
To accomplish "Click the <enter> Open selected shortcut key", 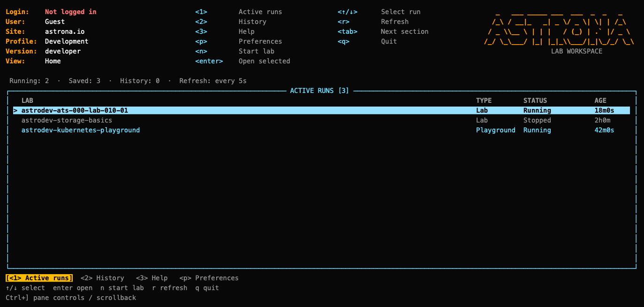I will 209,61.
